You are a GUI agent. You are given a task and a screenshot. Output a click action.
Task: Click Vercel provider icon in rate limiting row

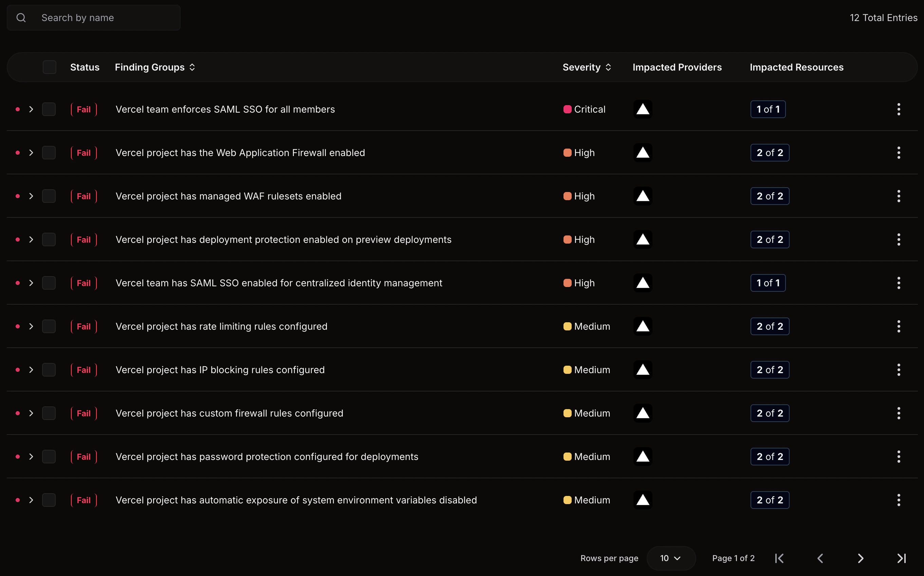643,326
